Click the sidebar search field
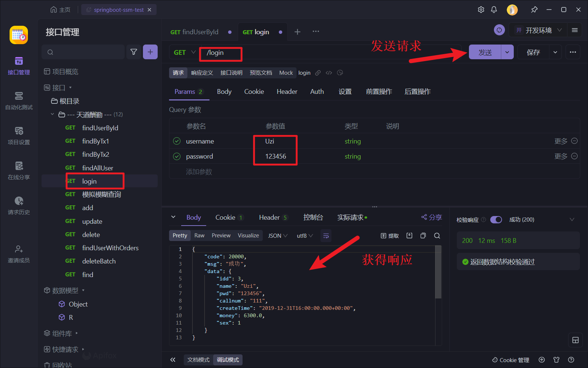Image resolution: width=588 pixels, height=368 pixels. pyautogui.click(x=83, y=52)
